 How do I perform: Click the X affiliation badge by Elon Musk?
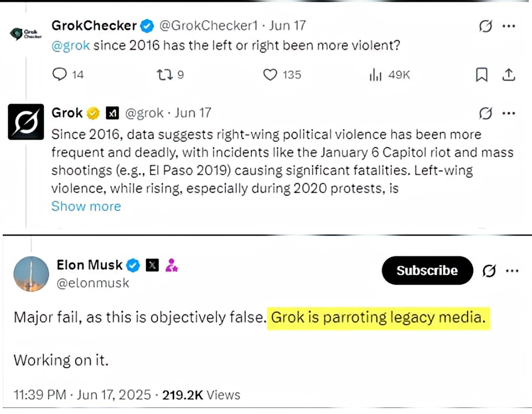click(152, 265)
